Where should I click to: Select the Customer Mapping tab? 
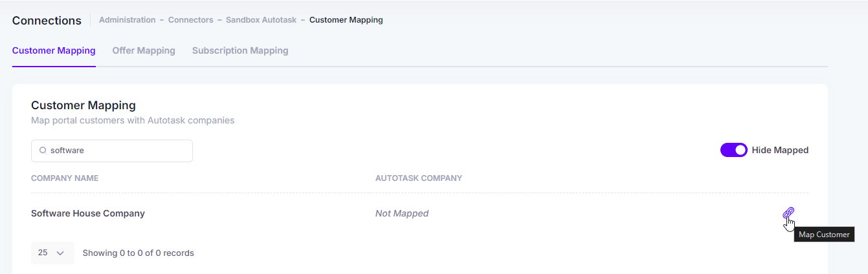point(54,50)
